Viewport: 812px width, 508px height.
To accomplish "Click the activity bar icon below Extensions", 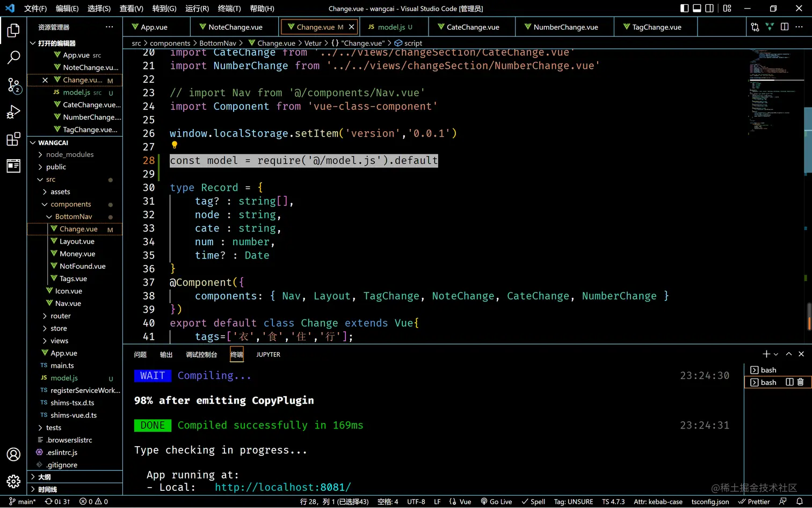I will click(x=13, y=166).
